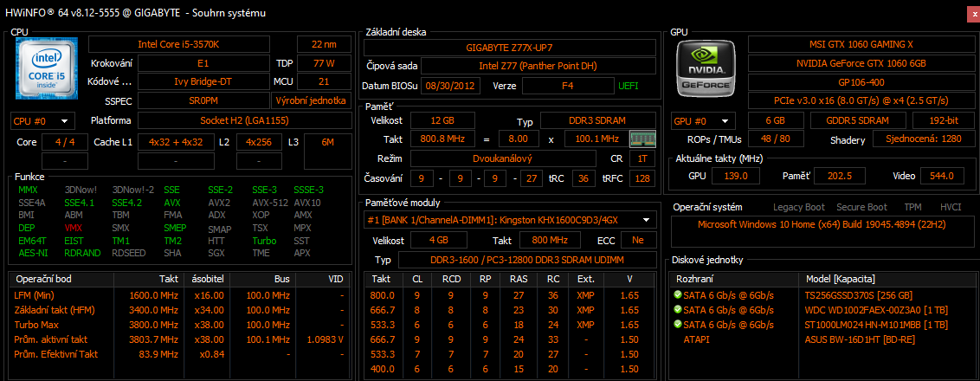Click the memory size 12 GB field

pyautogui.click(x=442, y=120)
